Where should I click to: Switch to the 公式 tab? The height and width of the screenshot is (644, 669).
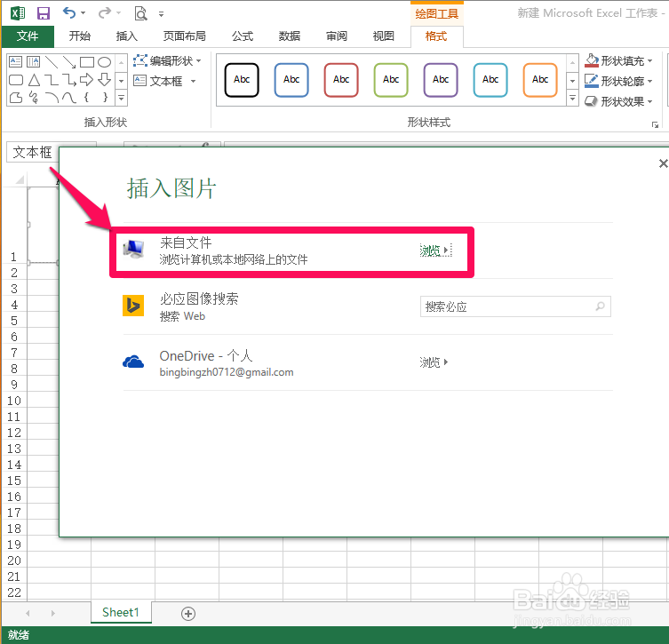243,36
